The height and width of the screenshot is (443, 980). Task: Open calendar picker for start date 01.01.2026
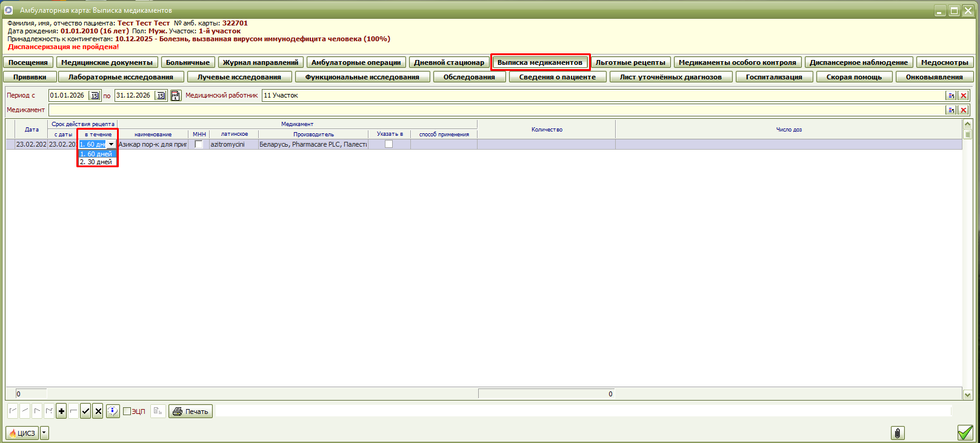pyautogui.click(x=95, y=96)
